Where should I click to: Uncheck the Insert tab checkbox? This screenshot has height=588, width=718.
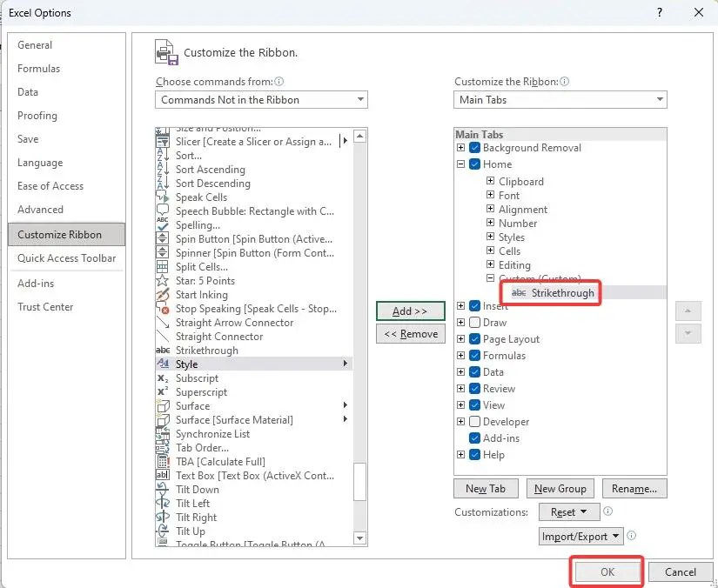475,305
